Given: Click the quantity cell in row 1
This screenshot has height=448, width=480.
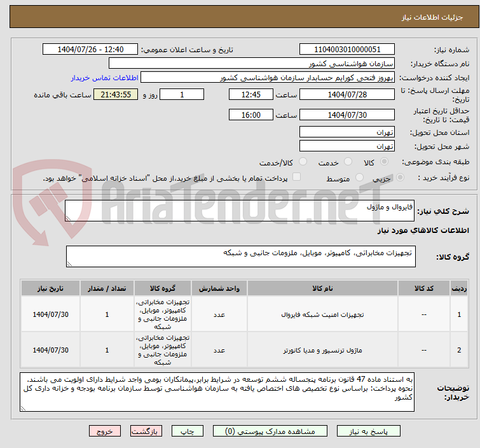Looking at the screenshot, I should [107, 314].
